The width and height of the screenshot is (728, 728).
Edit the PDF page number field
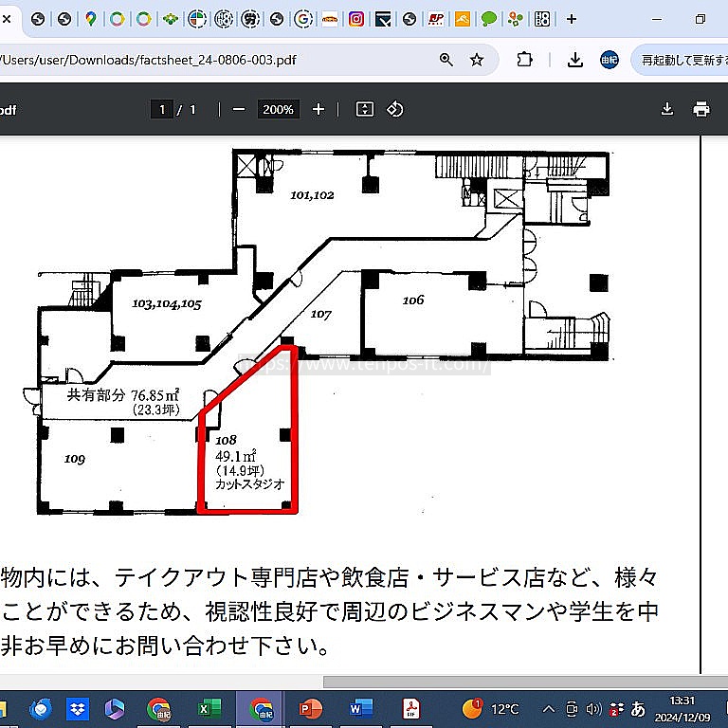coord(162,110)
